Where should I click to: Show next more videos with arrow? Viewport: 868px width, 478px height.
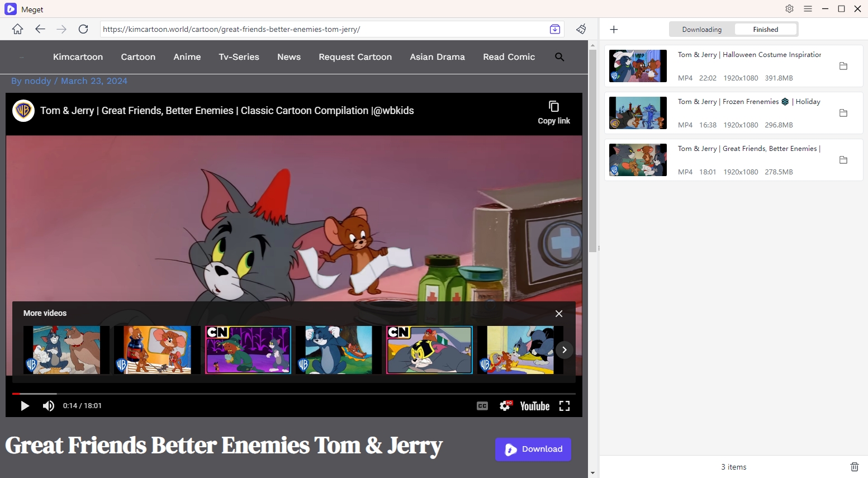click(x=565, y=350)
